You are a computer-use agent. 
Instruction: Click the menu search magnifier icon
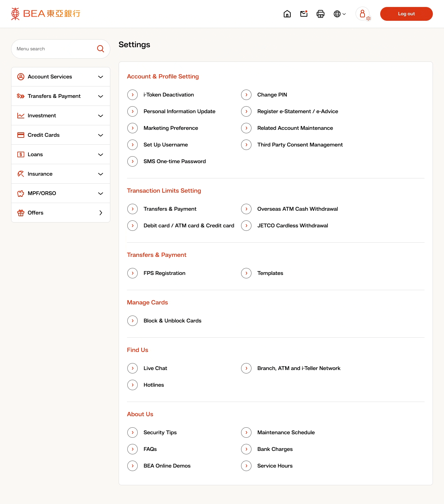pos(101,49)
